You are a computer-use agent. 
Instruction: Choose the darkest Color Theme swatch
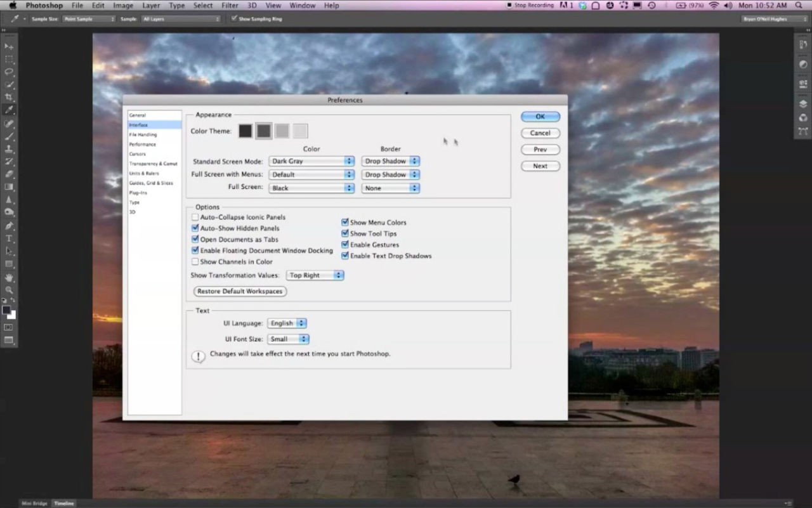point(246,131)
